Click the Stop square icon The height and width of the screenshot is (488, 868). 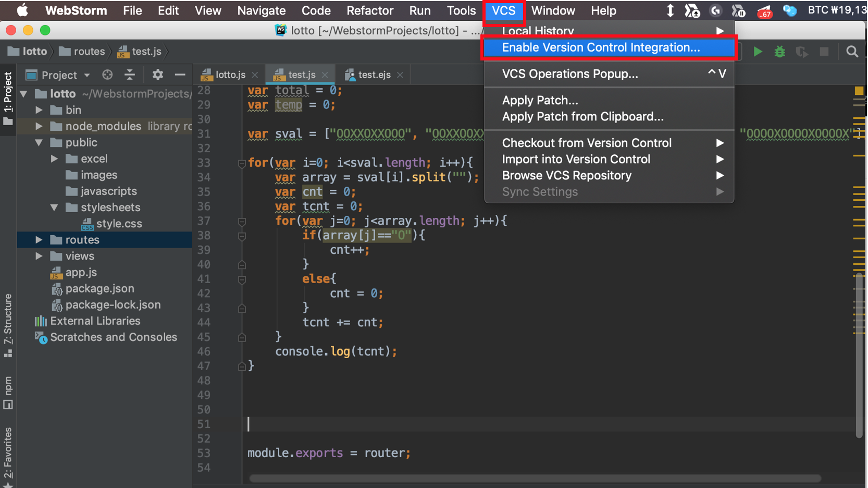coord(824,52)
